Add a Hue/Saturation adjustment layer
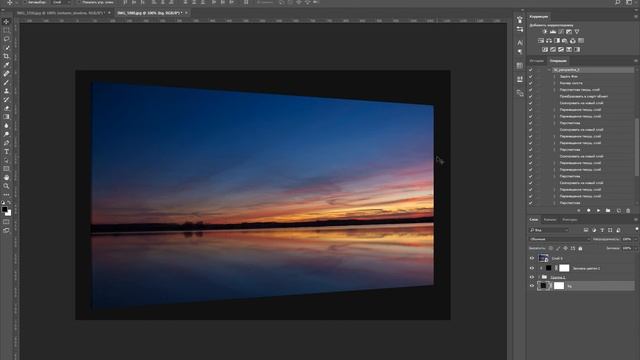 click(x=541, y=41)
